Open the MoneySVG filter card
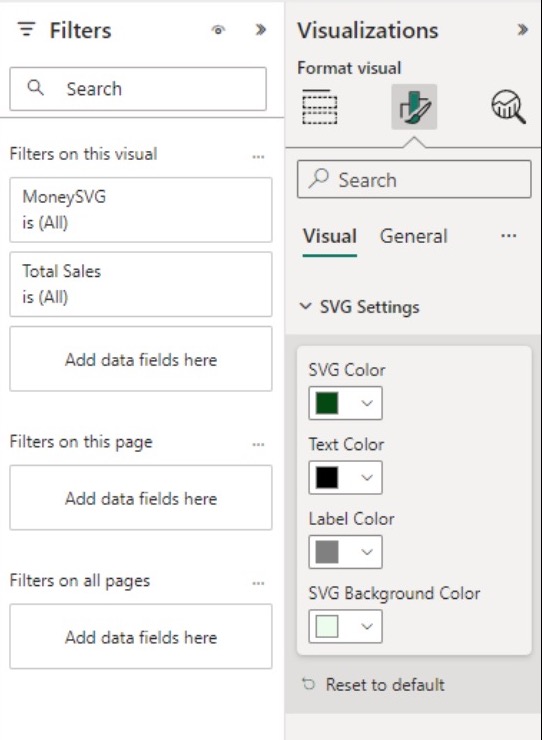 (141, 210)
